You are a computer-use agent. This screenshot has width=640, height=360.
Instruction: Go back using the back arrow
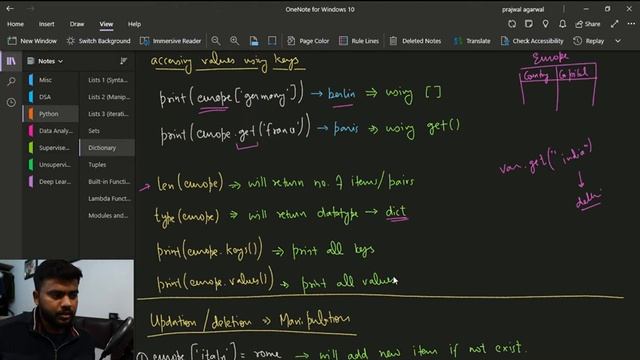(x=10, y=8)
